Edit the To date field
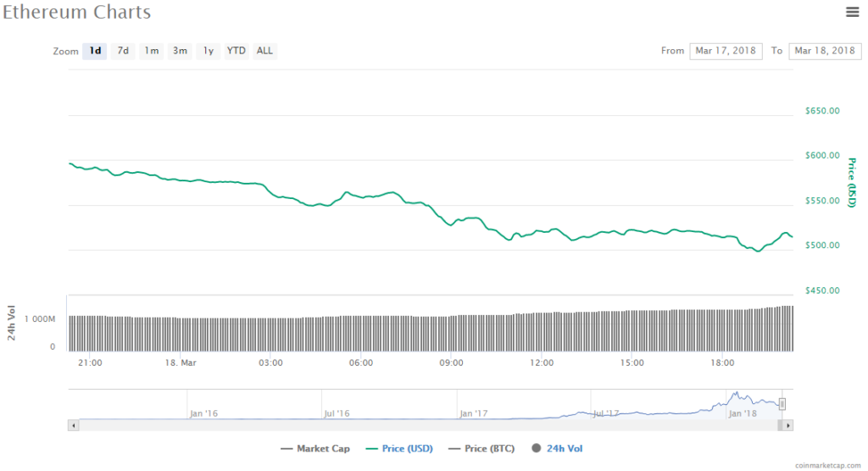Image resolution: width=868 pixels, height=471 pixels. click(825, 51)
